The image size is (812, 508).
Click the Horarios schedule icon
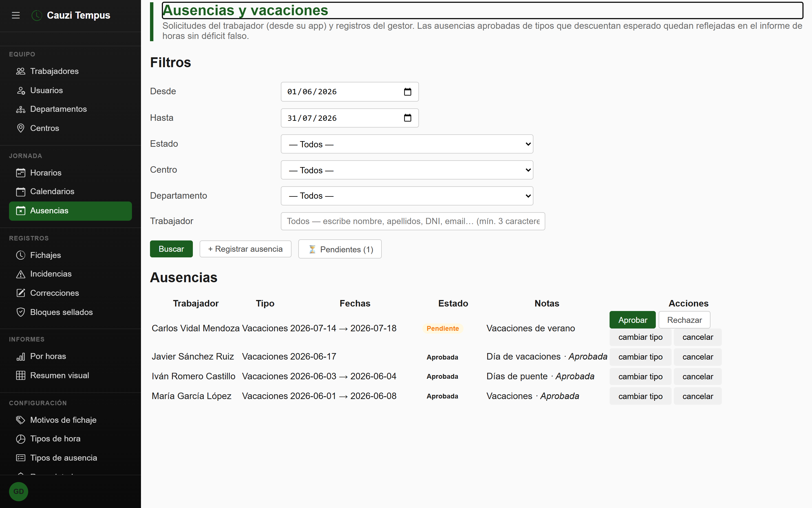(x=21, y=173)
